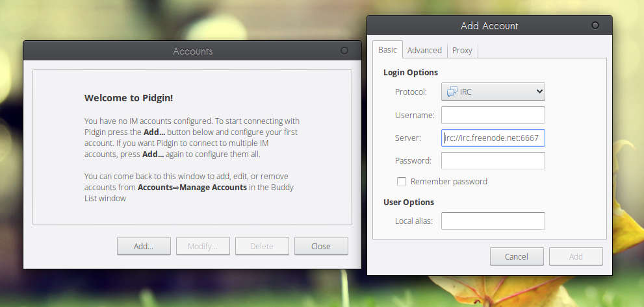
Task: Click the Add button in Add Account dialog
Action: coord(576,256)
